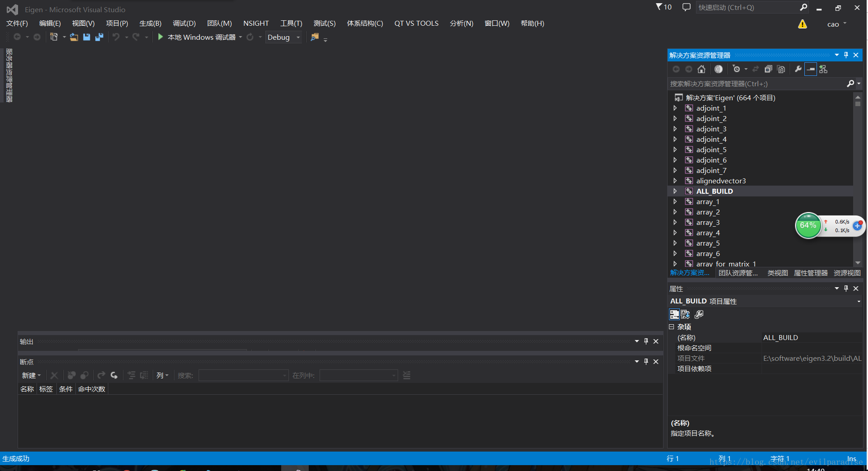Click the Property Pages wrench icon in Properties
Screen dimensions: 868x471
699,314
